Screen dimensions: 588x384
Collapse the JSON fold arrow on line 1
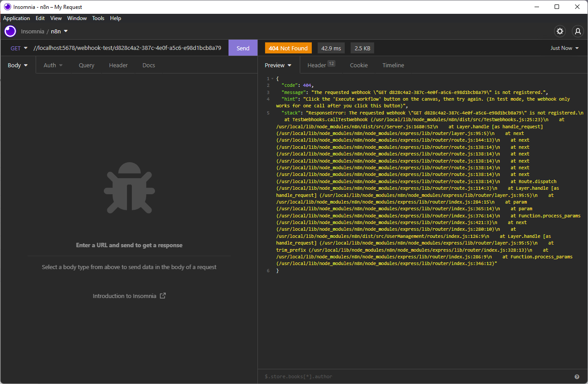[273, 79]
